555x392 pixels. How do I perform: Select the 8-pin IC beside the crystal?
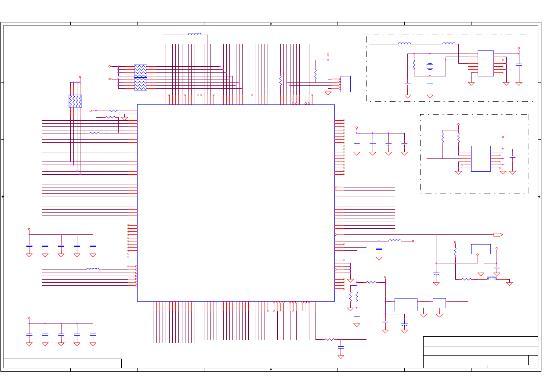pyautogui.click(x=485, y=63)
